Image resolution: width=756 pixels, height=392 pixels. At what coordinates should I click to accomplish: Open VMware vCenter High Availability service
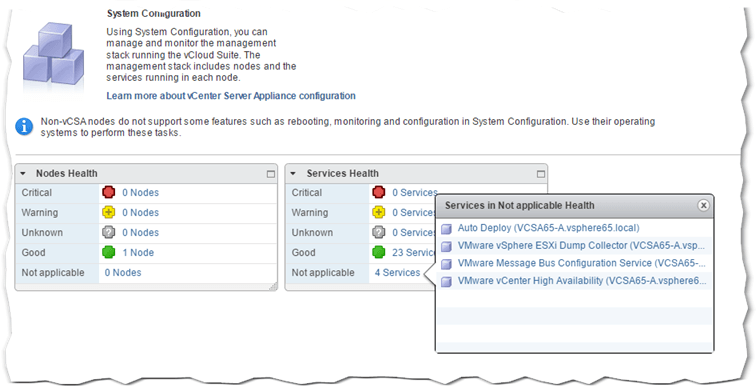coord(582,281)
